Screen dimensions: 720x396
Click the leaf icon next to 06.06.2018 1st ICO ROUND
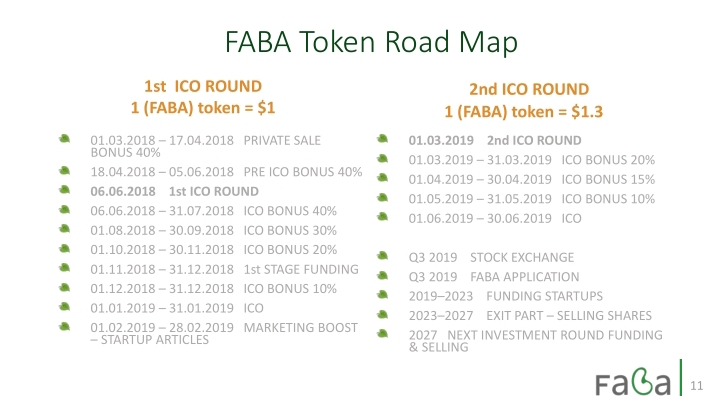[65, 190]
